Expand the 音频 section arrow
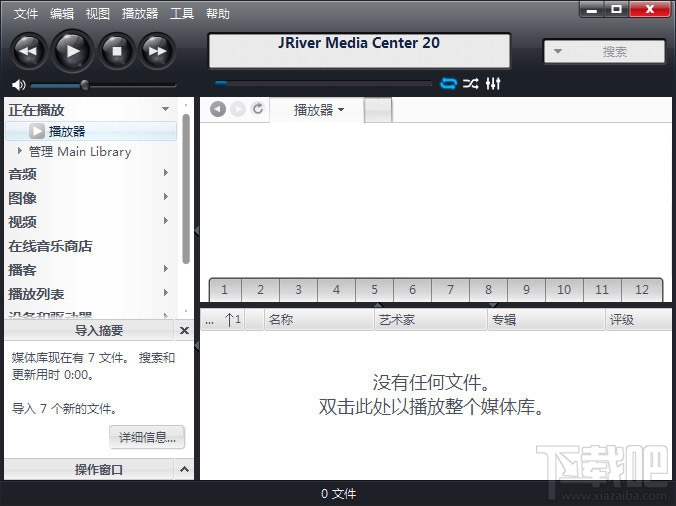 (166, 173)
